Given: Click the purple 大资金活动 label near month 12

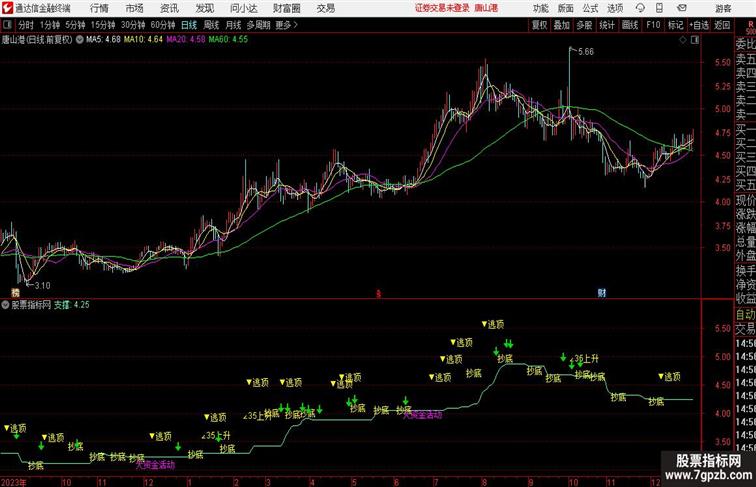Looking at the screenshot, I should point(155,465).
